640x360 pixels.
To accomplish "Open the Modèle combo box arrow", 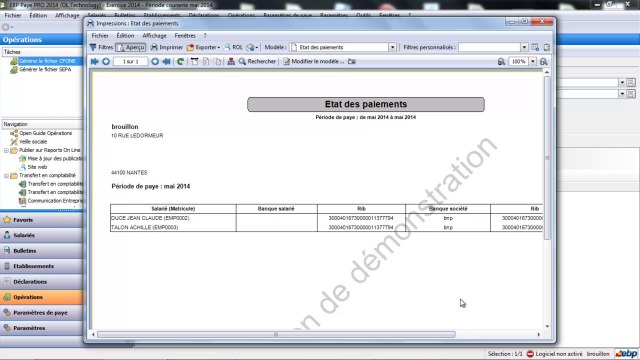I will click(x=392, y=47).
